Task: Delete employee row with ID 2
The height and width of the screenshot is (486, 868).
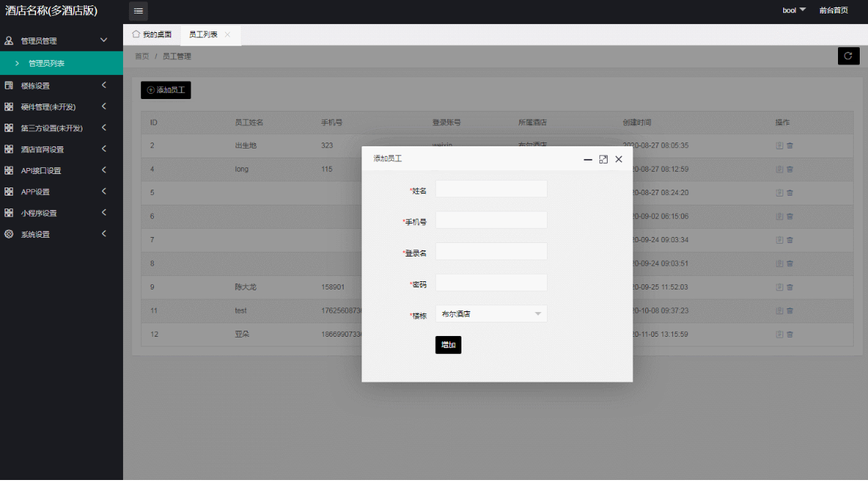Action: (x=790, y=145)
